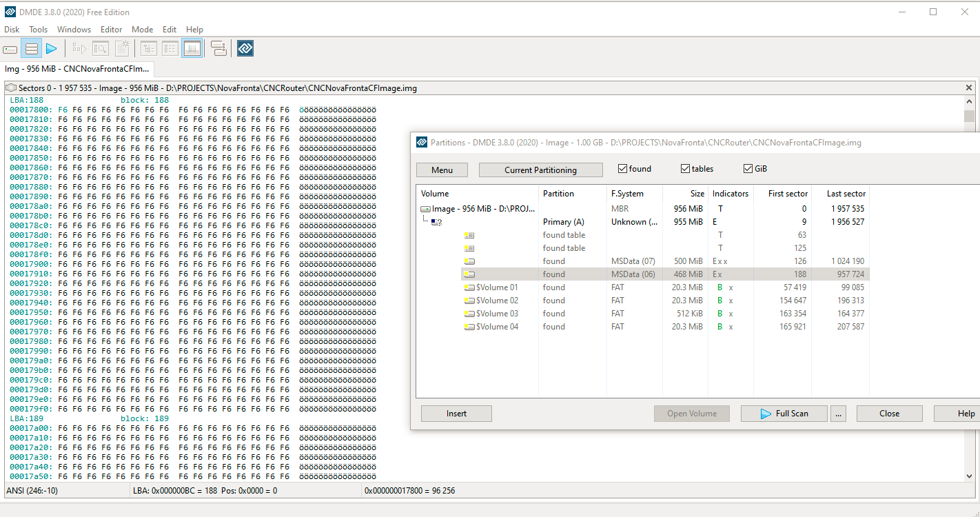980x517 pixels.
Task: Click the ellipsis options next to Full Scan
Action: pos(838,414)
